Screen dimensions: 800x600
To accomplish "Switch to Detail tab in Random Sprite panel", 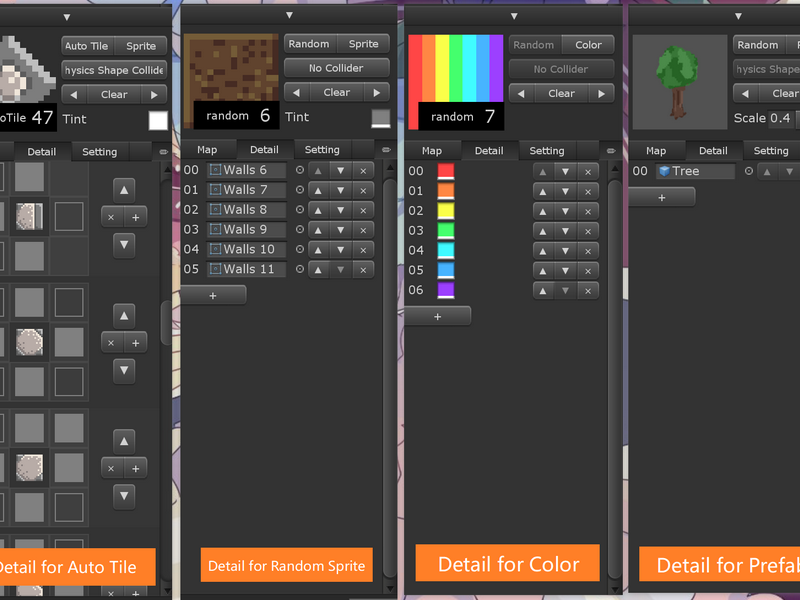I will [x=264, y=150].
